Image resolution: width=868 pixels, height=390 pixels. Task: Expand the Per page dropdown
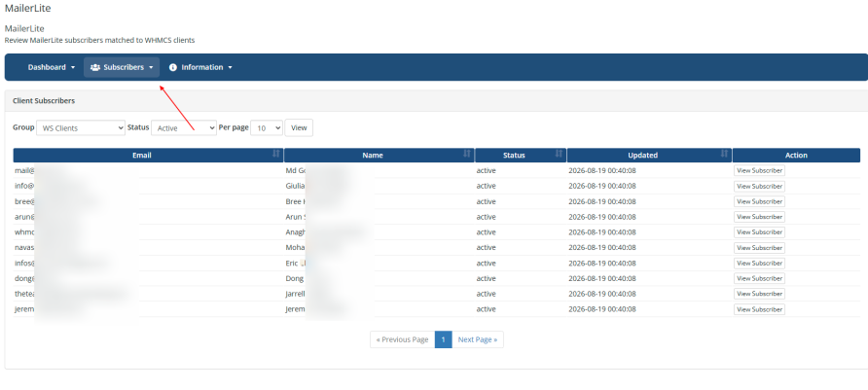click(x=267, y=127)
